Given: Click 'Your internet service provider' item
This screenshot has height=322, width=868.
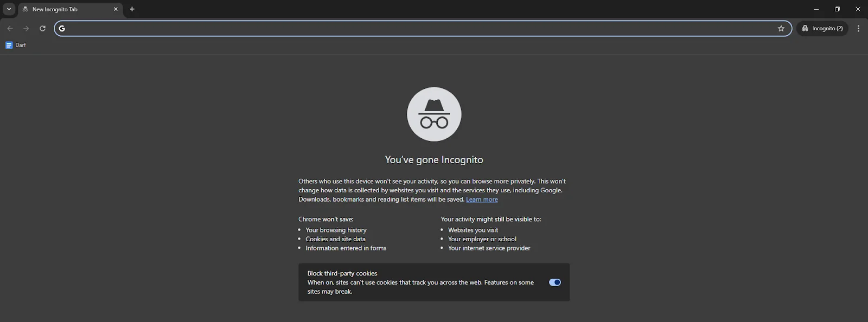Looking at the screenshot, I should tap(489, 248).
